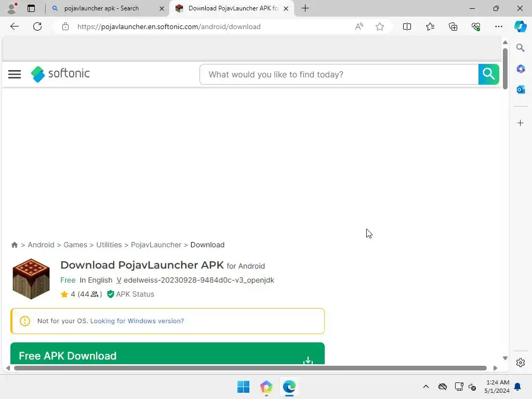Go to Softonic homepage logo
This screenshot has width=532, height=399.
(x=60, y=74)
